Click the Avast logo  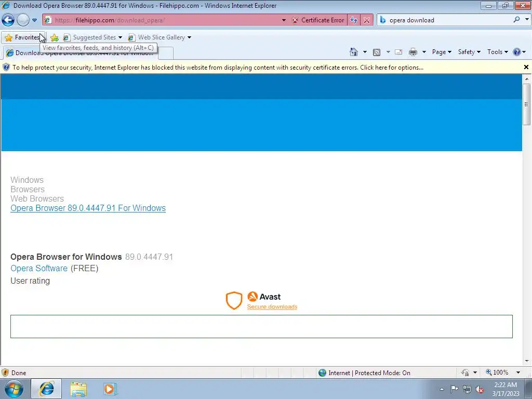[x=264, y=297]
